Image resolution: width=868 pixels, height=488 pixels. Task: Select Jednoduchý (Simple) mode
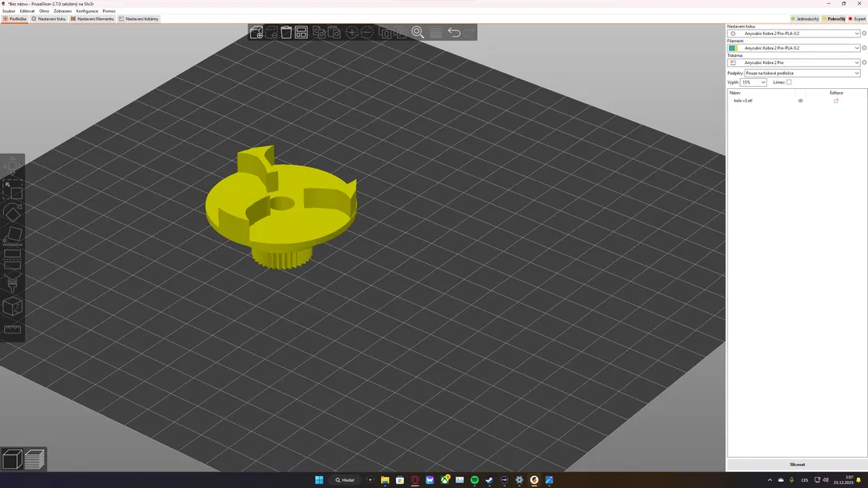pyautogui.click(x=805, y=19)
